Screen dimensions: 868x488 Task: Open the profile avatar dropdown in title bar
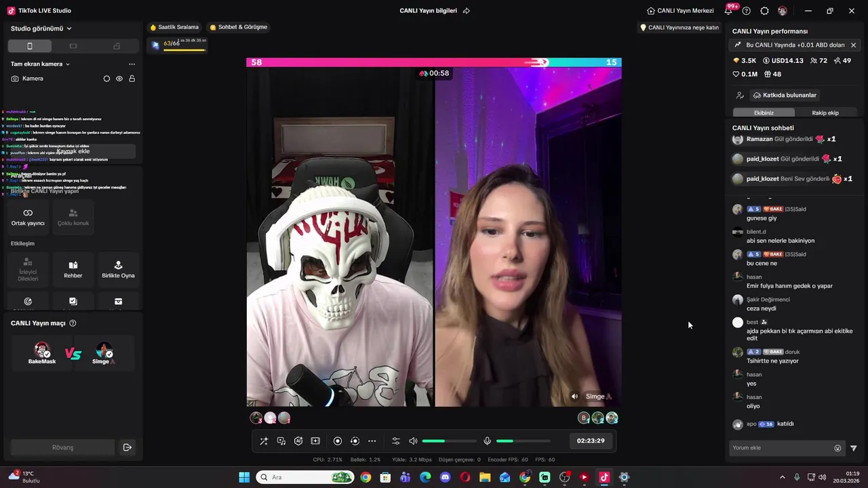click(783, 11)
